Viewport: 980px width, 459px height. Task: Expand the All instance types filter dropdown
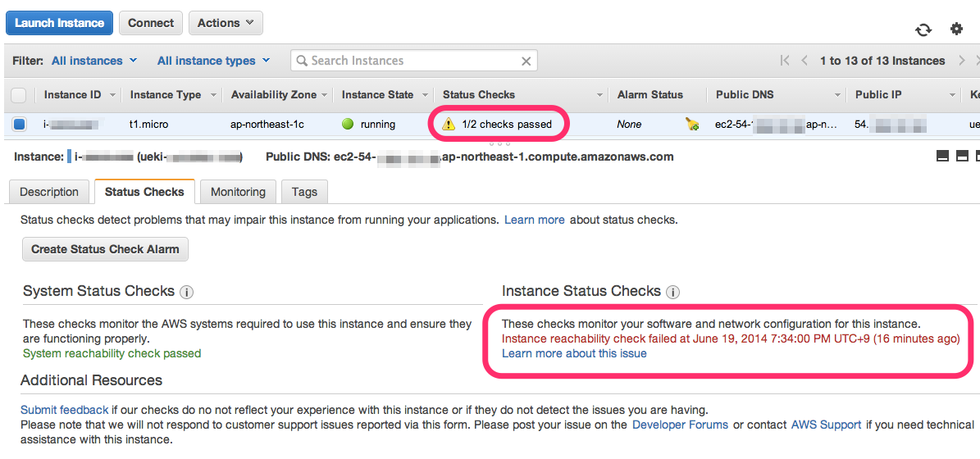pyautogui.click(x=213, y=61)
